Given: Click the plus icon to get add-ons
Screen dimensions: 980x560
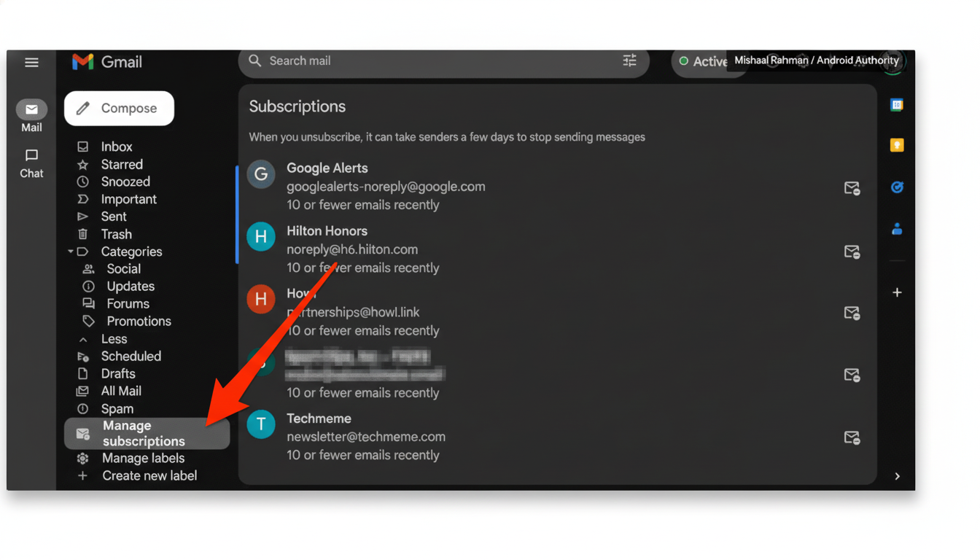Looking at the screenshot, I should 897,292.
